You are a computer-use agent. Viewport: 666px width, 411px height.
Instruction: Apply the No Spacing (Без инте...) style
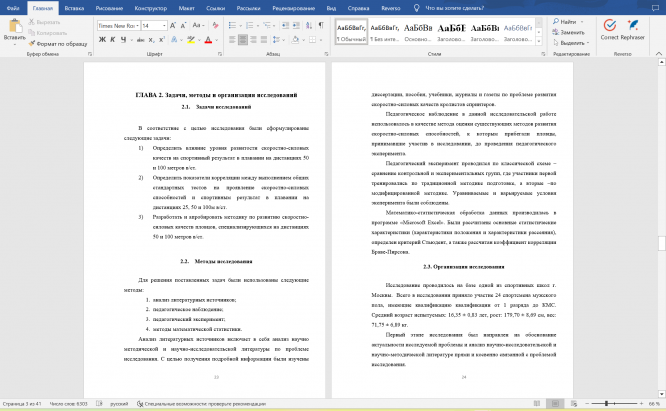pyautogui.click(x=385, y=32)
